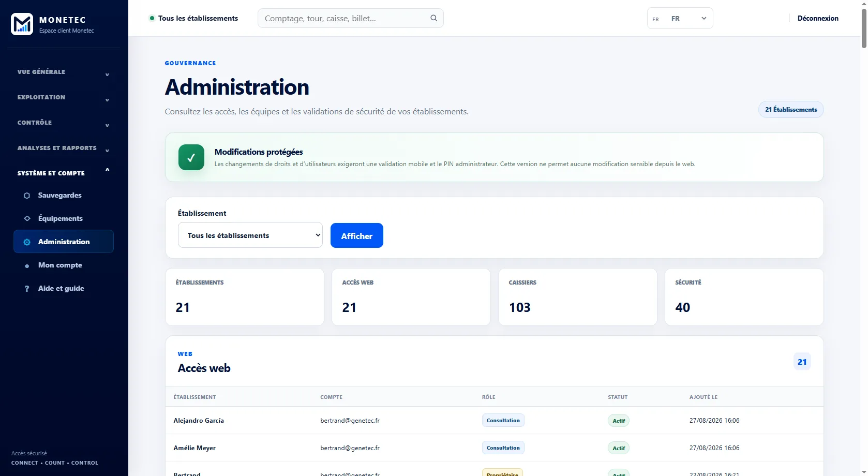This screenshot has height=476, width=868.
Task: Click the Administration gear icon
Action: click(x=27, y=242)
